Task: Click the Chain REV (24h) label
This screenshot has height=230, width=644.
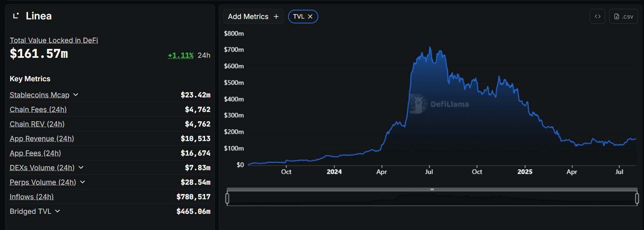Action: coord(37,124)
